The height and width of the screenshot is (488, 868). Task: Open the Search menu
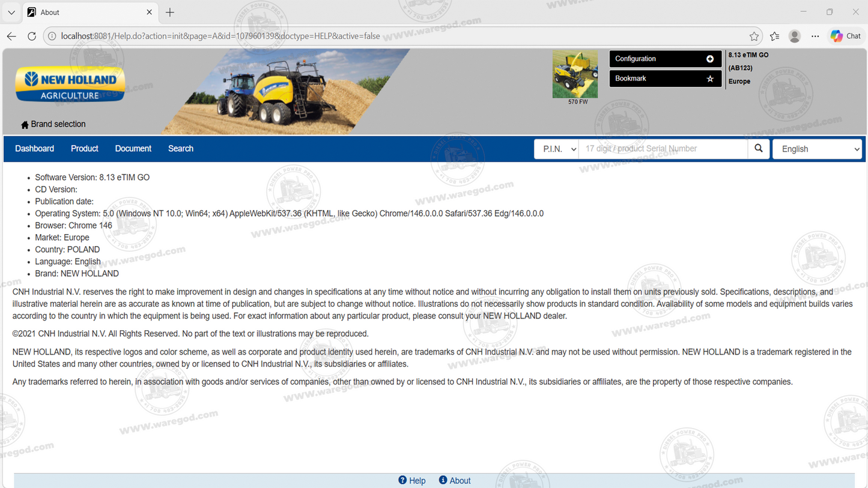coord(181,149)
